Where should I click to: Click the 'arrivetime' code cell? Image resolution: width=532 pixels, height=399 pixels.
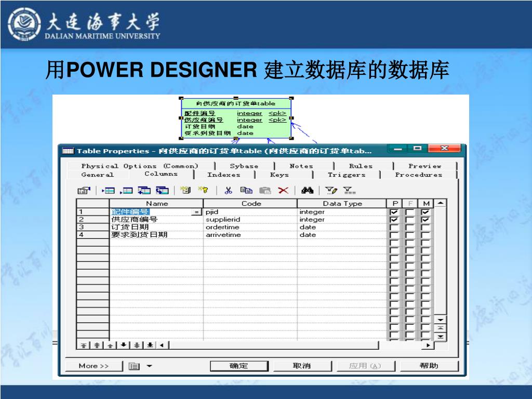250,235
